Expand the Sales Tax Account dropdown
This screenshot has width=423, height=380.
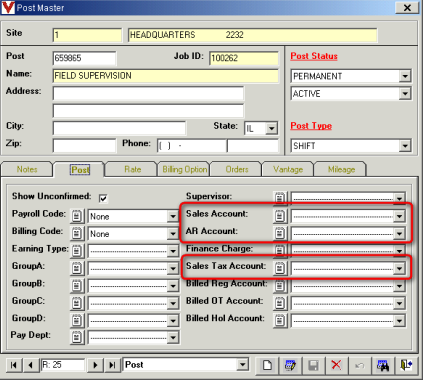399,268
